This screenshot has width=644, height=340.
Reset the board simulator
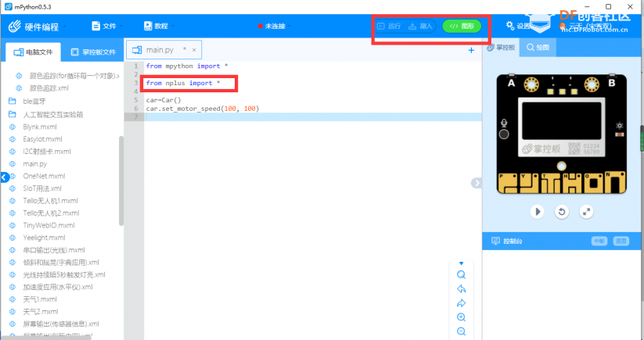pyautogui.click(x=562, y=212)
